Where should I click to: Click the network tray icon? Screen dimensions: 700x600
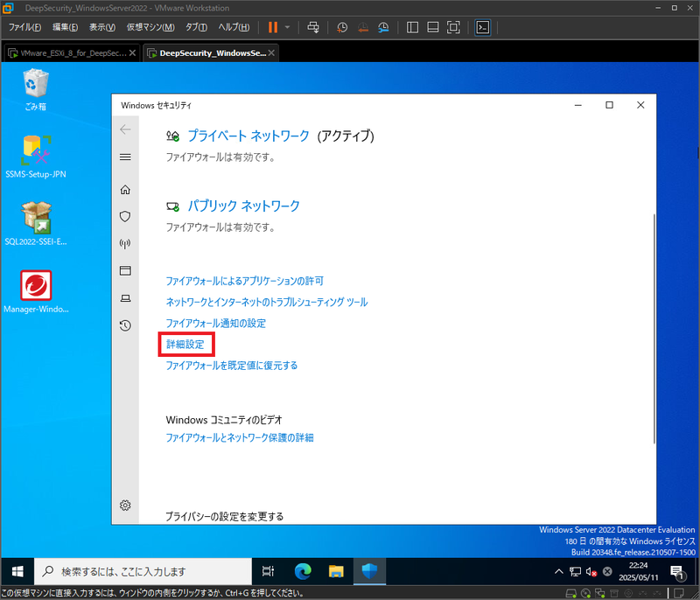(x=576, y=571)
